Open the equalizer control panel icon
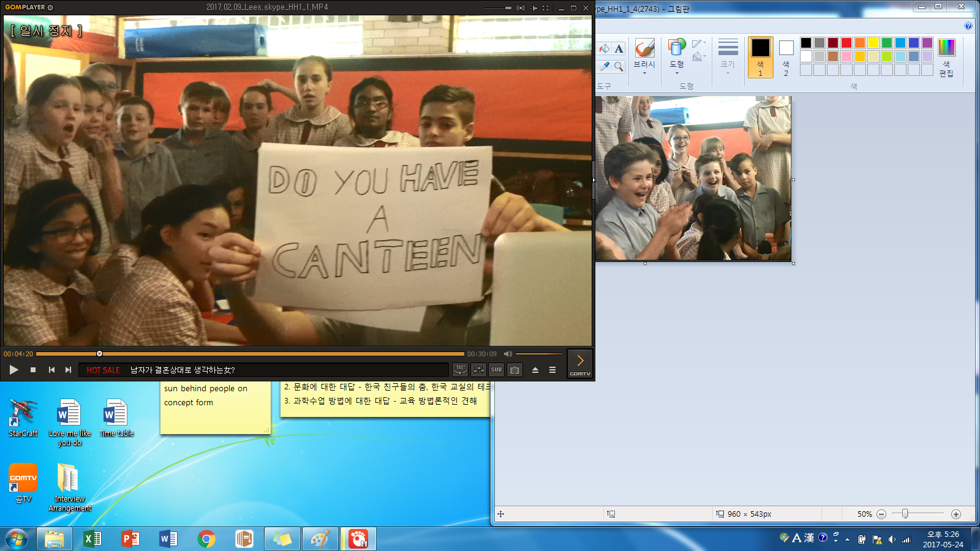Image resolution: width=980 pixels, height=551 pixels. coord(478,370)
